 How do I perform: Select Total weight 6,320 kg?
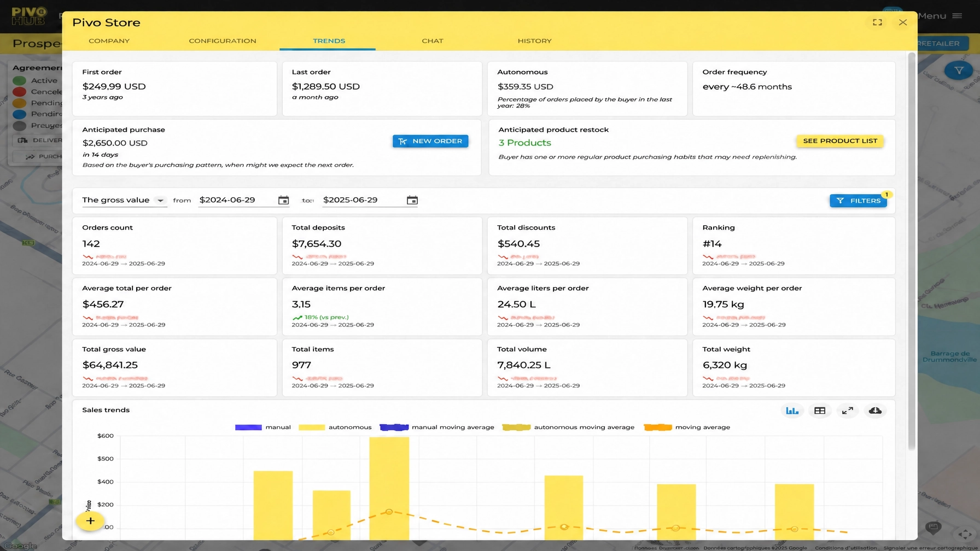[725, 365]
